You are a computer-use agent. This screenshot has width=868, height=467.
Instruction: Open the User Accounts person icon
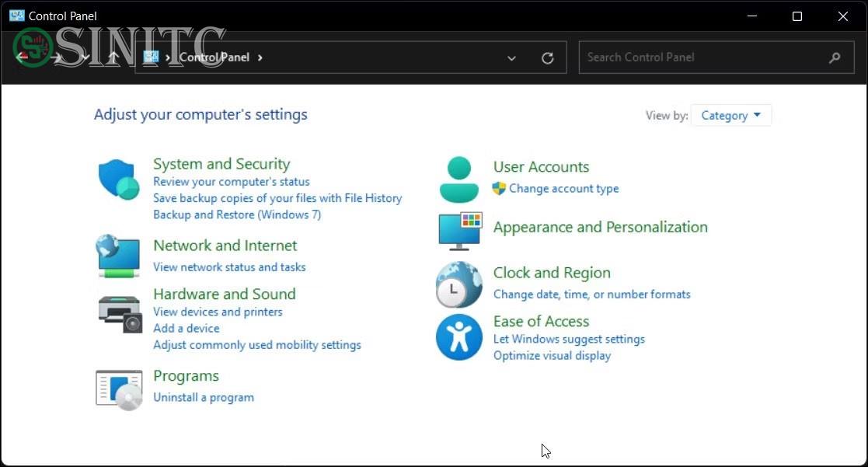[459, 179]
